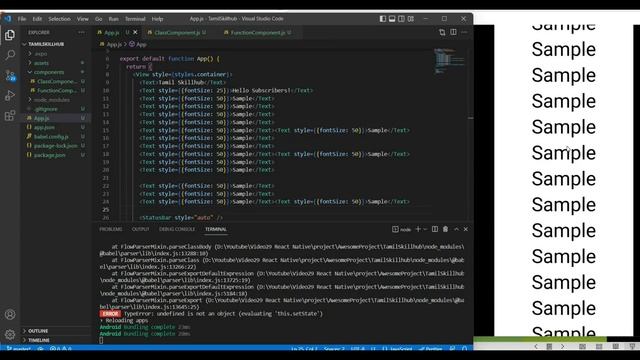Open the Help menu

pyautogui.click(x=158, y=19)
